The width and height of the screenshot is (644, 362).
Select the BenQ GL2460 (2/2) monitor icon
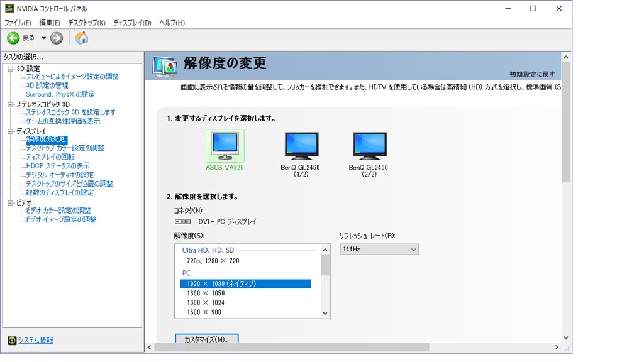[369, 146]
